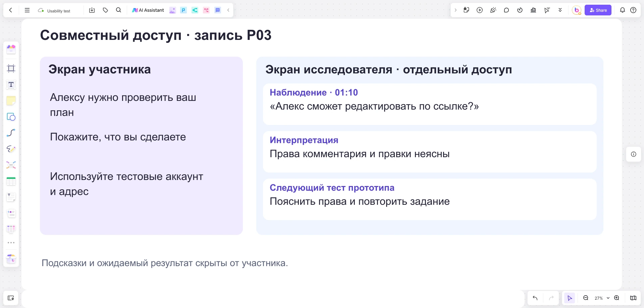Select the Mind map tool
Screen dimensions: 644x308
[11, 165]
